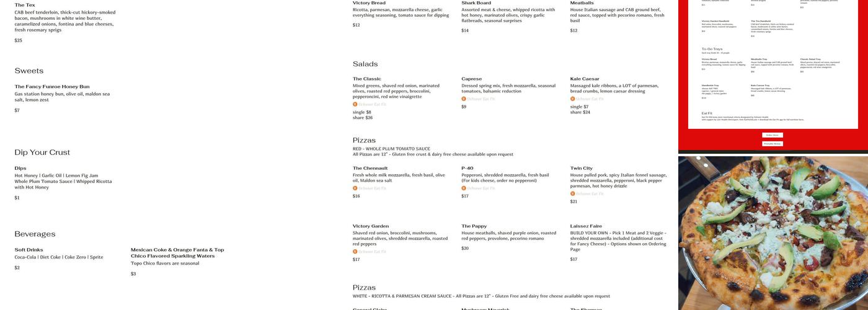This screenshot has width=868, height=310.
Task: Click the Laissez Faire build-your-own pizza title
Action: click(586, 226)
